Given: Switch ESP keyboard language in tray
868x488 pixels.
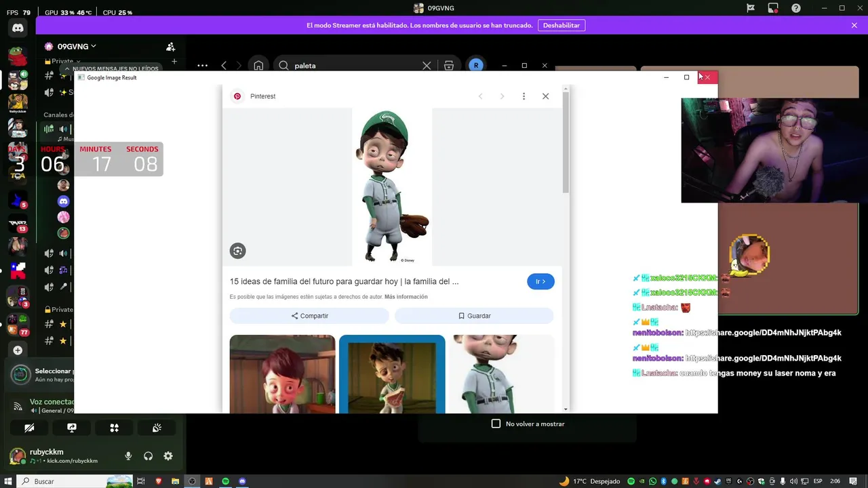Looking at the screenshot, I should point(818,481).
